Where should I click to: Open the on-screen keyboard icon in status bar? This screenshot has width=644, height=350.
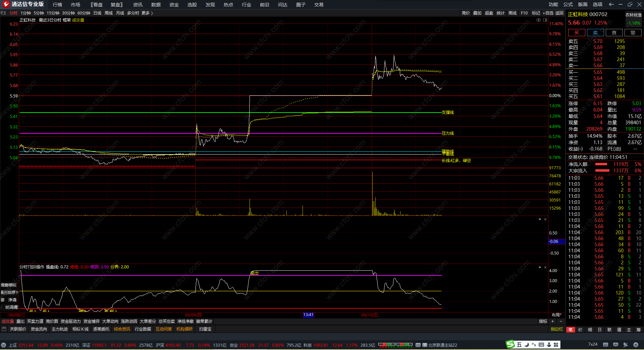tap(605, 345)
